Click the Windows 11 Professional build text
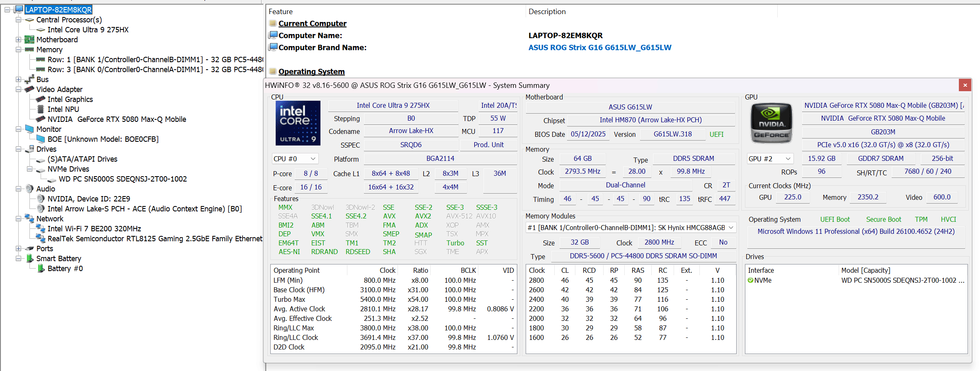980x371 pixels. [x=856, y=231]
